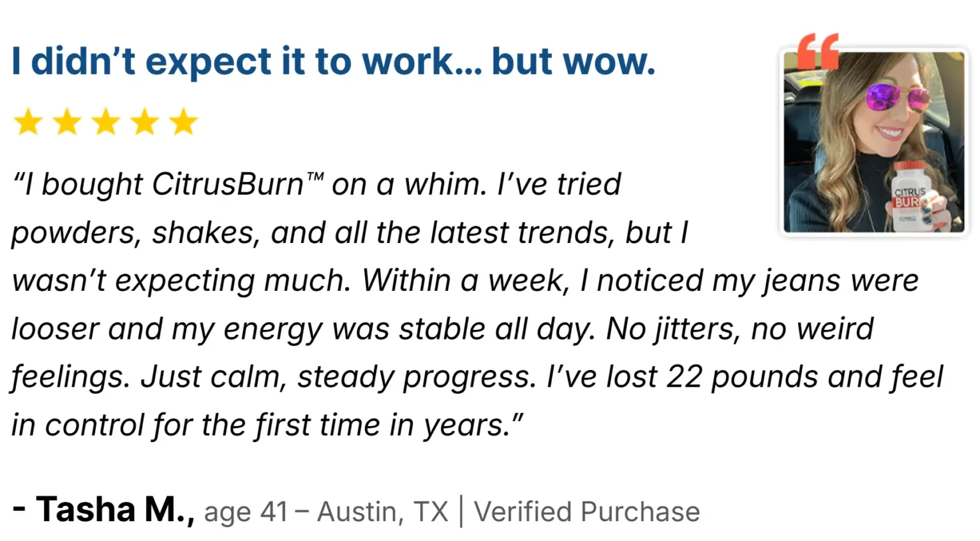Click the vertical divider before Verified Purchase
Image resolution: width=980 pixels, height=541 pixels.
click(461, 511)
